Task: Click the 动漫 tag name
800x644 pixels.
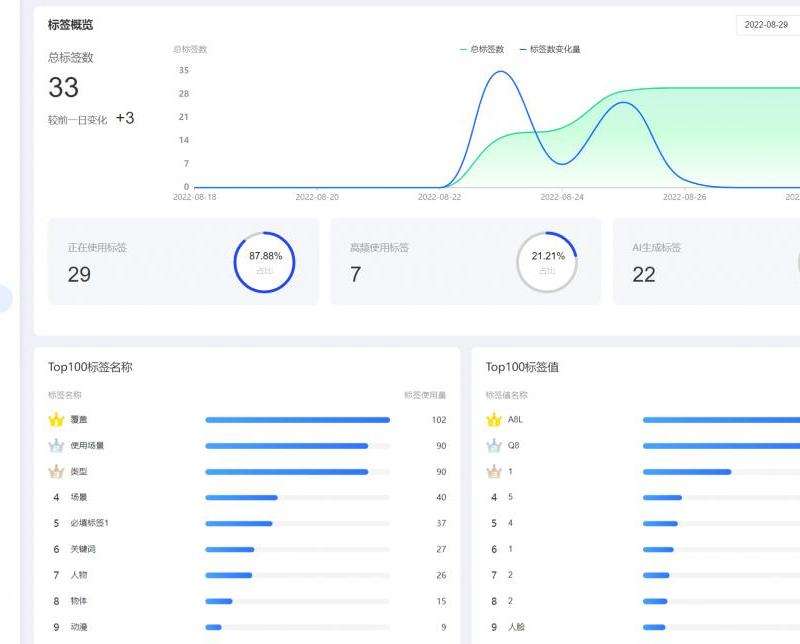Action: click(x=79, y=627)
